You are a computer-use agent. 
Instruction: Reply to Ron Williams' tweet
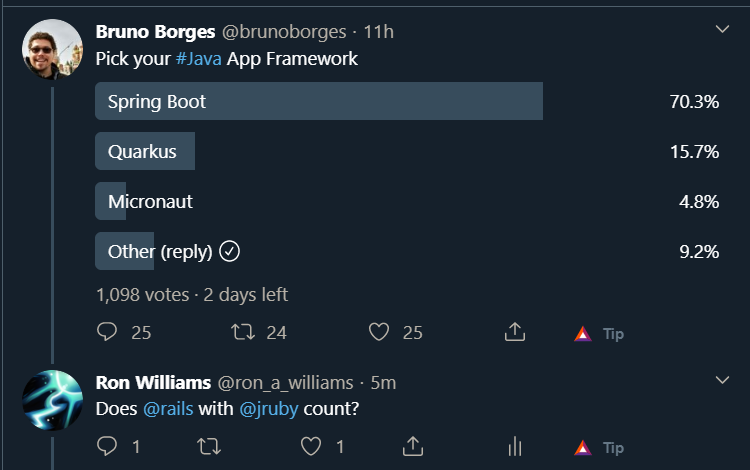point(107,446)
